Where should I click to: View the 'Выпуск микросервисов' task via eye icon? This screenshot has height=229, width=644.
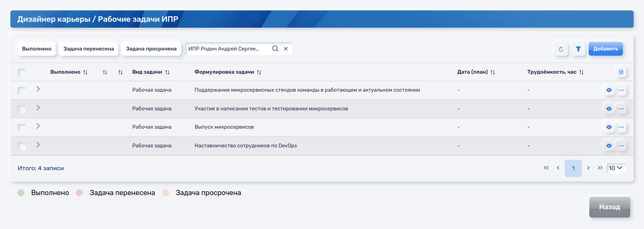pyautogui.click(x=609, y=127)
